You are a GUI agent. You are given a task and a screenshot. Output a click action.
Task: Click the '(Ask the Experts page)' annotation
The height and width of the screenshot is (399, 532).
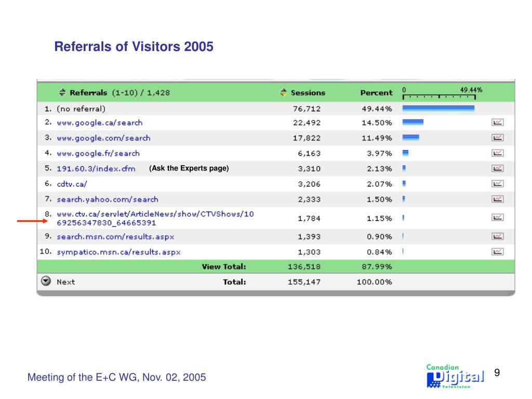189,168
